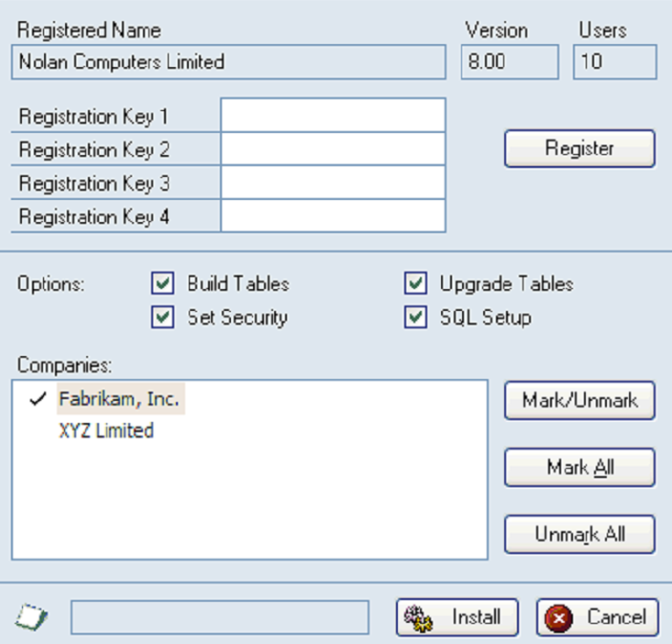Click the Unmark All button
The width and height of the screenshot is (672, 644).
[579, 535]
